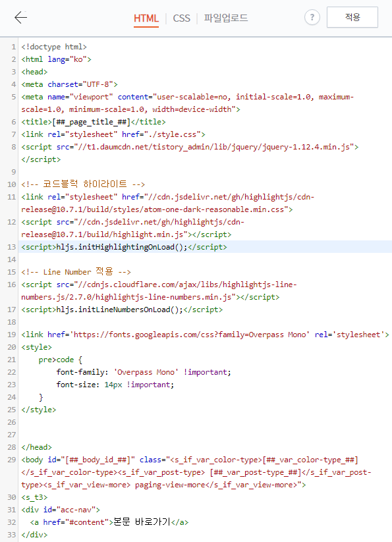
Task: Click the closing '</head>' tag line
Action: pos(36,447)
